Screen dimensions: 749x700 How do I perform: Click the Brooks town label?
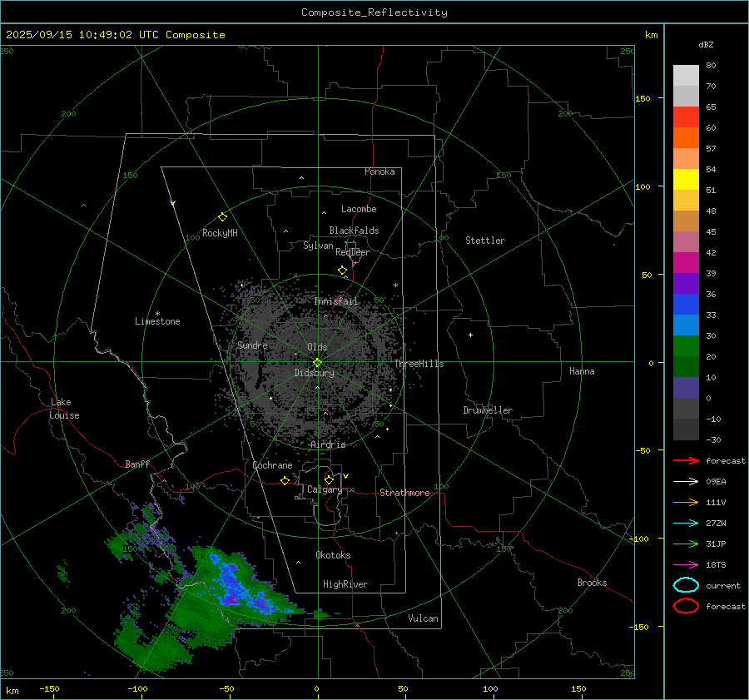(592, 583)
